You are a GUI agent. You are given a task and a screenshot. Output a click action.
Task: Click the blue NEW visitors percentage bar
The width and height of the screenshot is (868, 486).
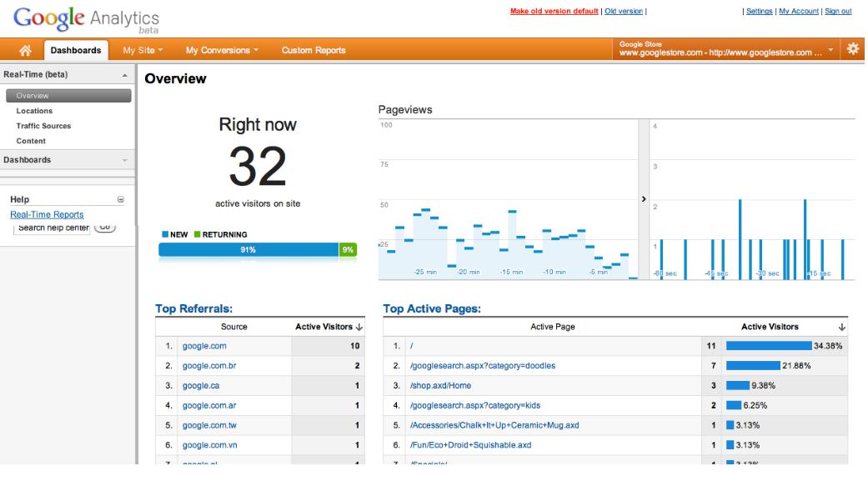248,249
